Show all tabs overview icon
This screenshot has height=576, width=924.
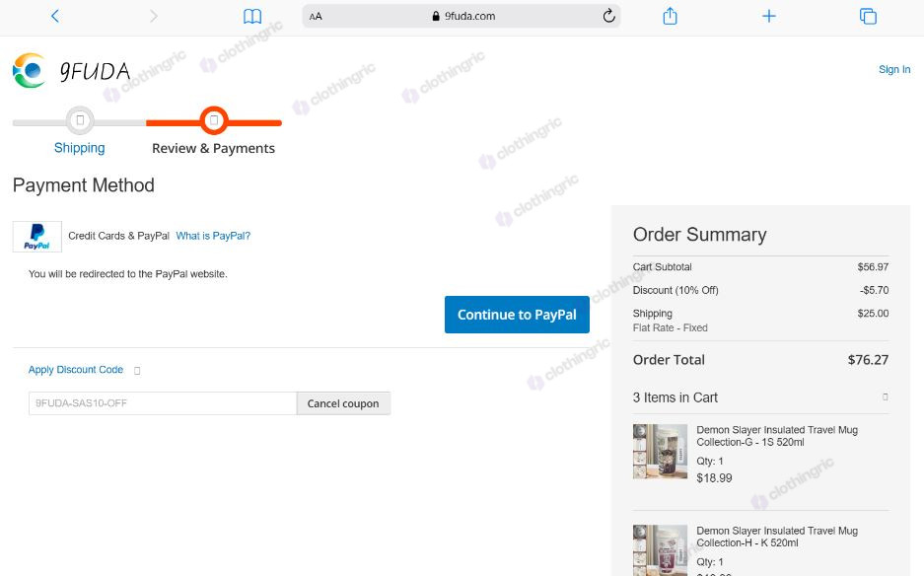pos(868,16)
